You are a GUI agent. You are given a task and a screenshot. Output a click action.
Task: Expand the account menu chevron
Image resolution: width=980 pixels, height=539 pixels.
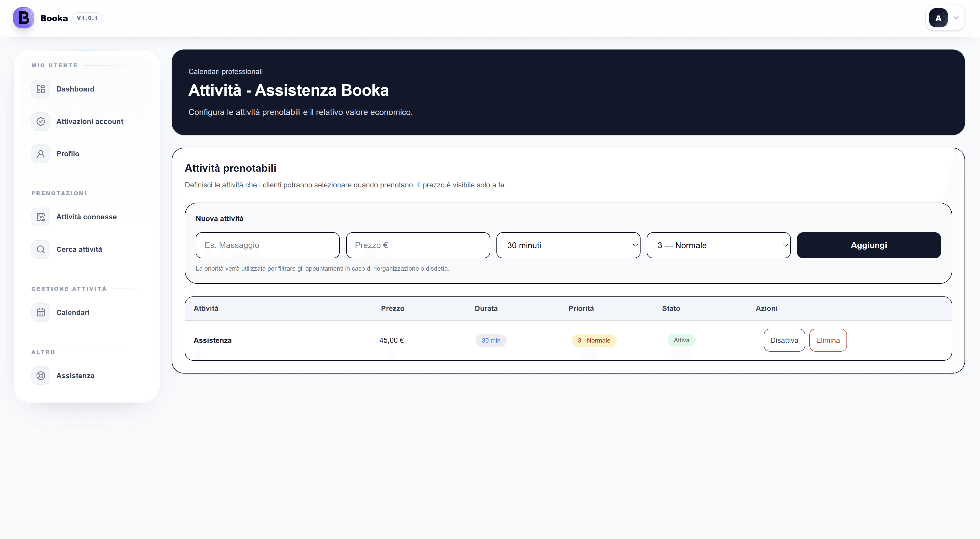[x=956, y=18]
